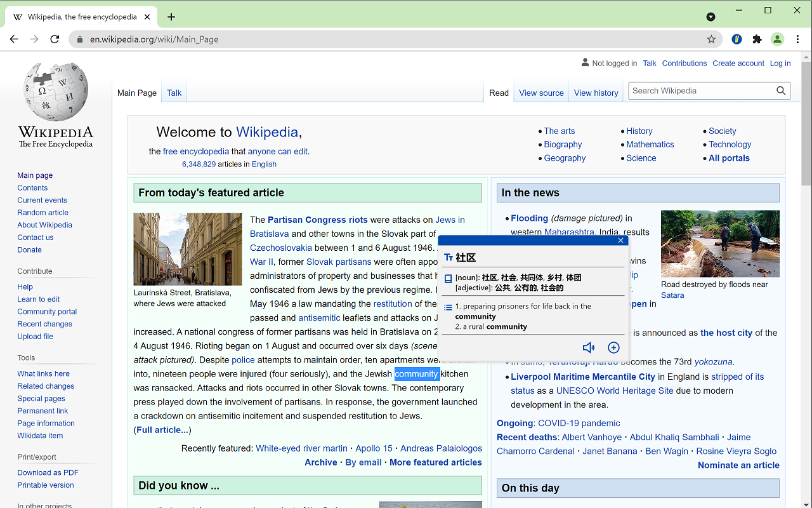Click the examples list icon in popup

[x=448, y=307]
